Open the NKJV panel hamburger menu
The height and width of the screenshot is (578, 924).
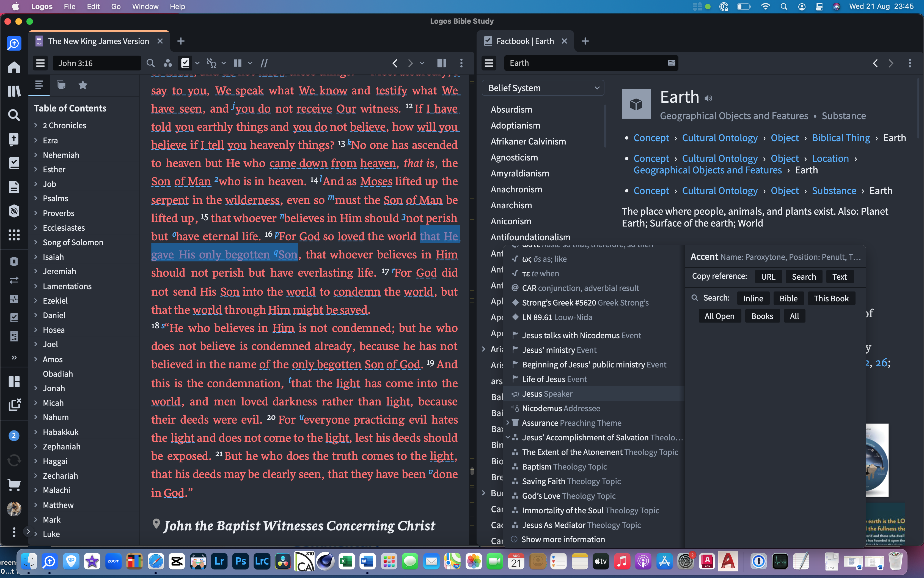click(40, 63)
